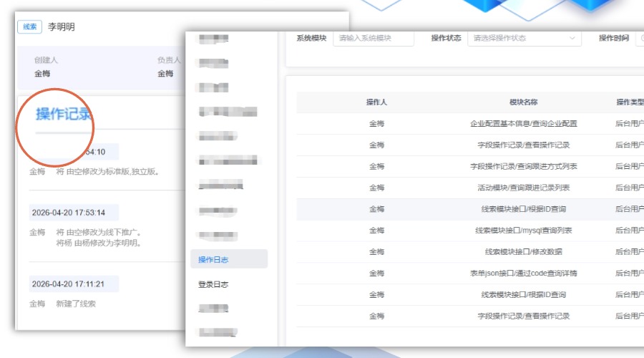Click the 2026-04-20 17:11:21 record timestamp

click(69, 284)
